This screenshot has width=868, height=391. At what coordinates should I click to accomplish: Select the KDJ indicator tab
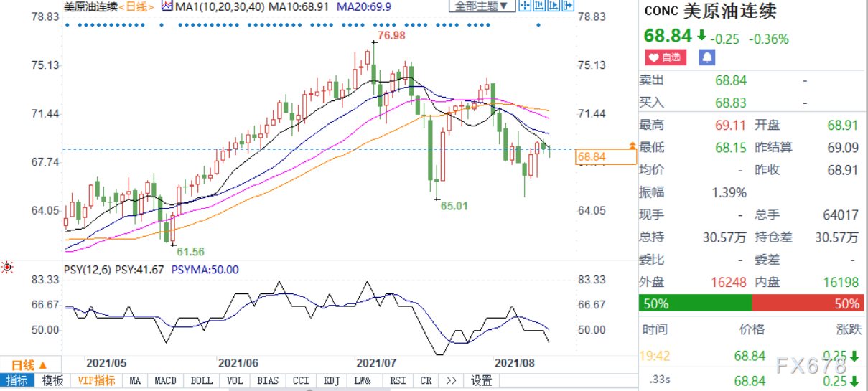tap(332, 380)
